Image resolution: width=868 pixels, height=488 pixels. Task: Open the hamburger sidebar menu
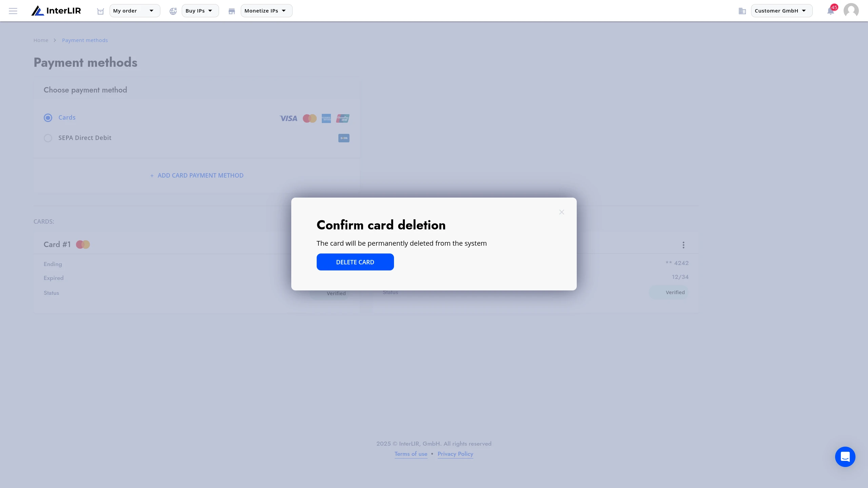(x=13, y=11)
